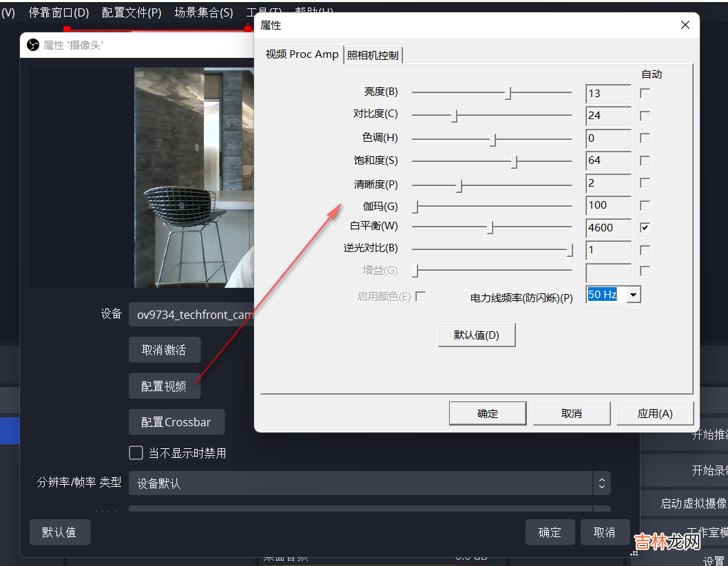Open the 场景集合(S) menu
Image resolution: width=728 pixels, height=566 pixels.
coord(204,12)
